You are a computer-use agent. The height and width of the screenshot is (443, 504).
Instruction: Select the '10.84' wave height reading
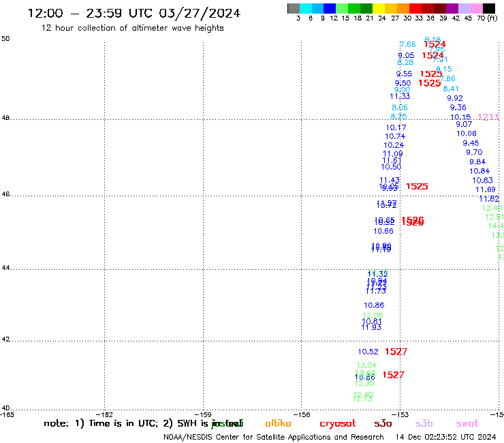click(479, 171)
